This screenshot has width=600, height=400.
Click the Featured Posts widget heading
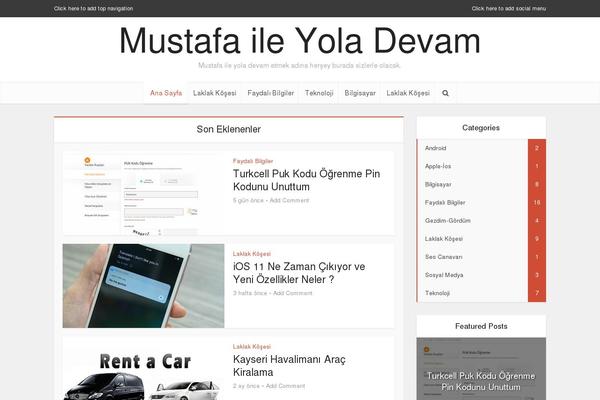pos(481,326)
